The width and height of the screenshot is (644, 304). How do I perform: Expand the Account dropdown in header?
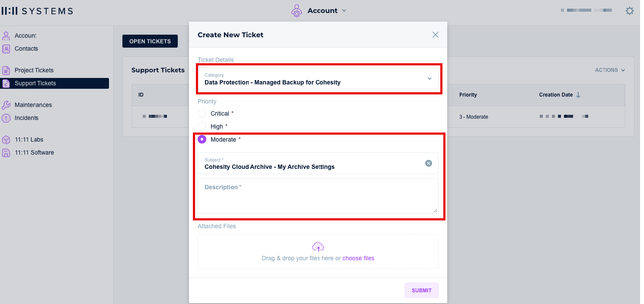click(327, 11)
